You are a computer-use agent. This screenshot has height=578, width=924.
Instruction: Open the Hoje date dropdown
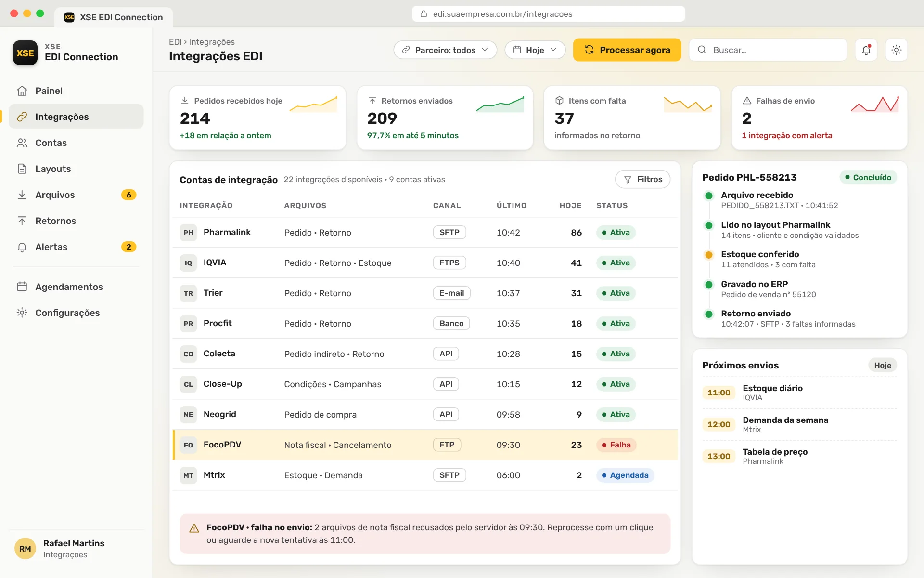(535, 50)
